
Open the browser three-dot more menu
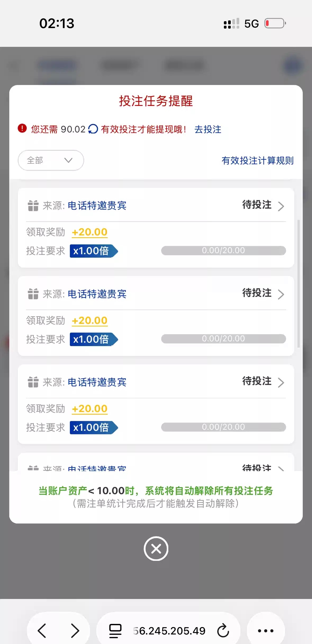click(266, 630)
